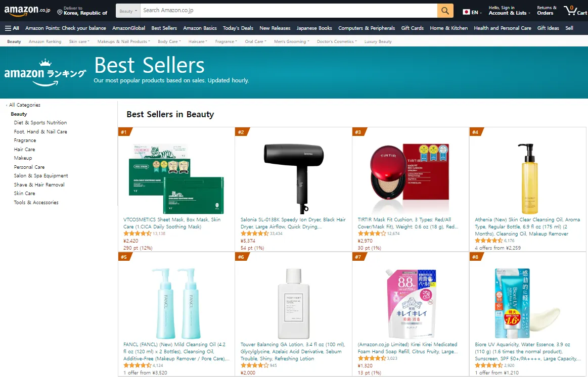The image size is (588, 377).
Task: Expand the Fragrance submenu
Action: [x=226, y=41]
